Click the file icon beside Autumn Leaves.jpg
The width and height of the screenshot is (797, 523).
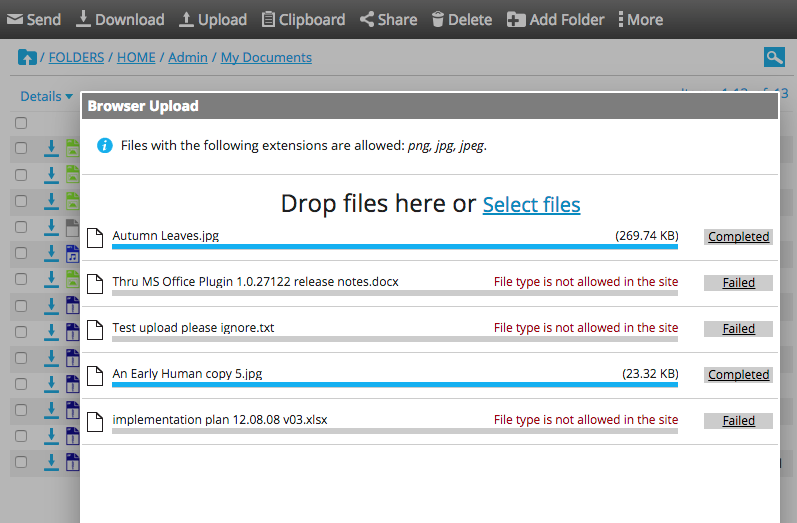pyautogui.click(x=95, y=238)
